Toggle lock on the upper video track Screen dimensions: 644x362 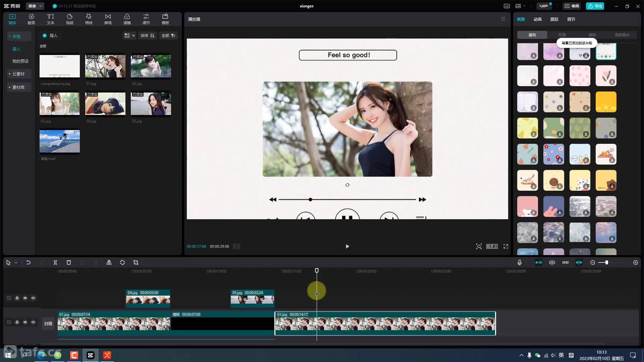17,298
